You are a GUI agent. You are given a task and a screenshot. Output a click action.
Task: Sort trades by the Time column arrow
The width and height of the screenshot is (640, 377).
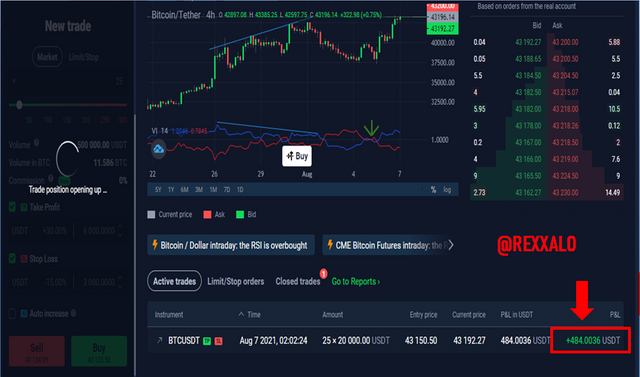[241, 314]
